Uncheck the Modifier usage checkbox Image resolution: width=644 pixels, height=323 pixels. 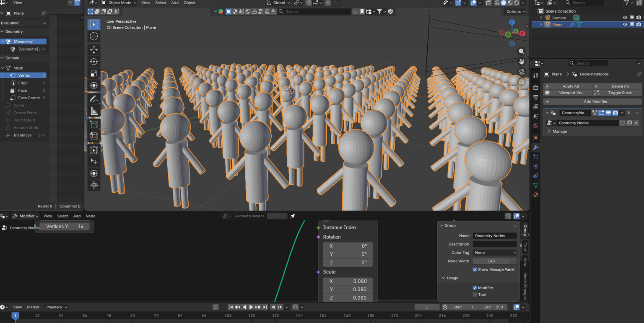pos(475,288)
